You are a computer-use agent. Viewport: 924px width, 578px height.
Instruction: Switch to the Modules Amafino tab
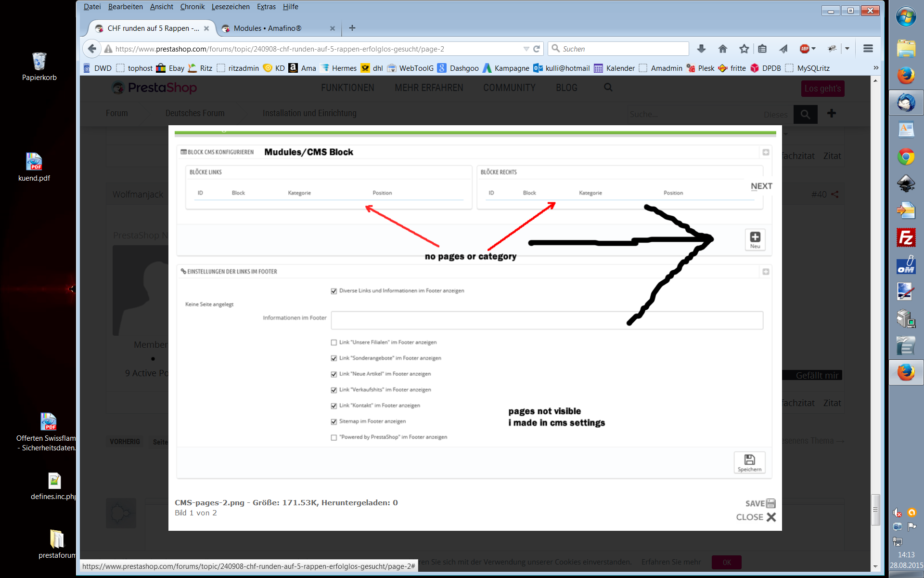click(277, 28)
